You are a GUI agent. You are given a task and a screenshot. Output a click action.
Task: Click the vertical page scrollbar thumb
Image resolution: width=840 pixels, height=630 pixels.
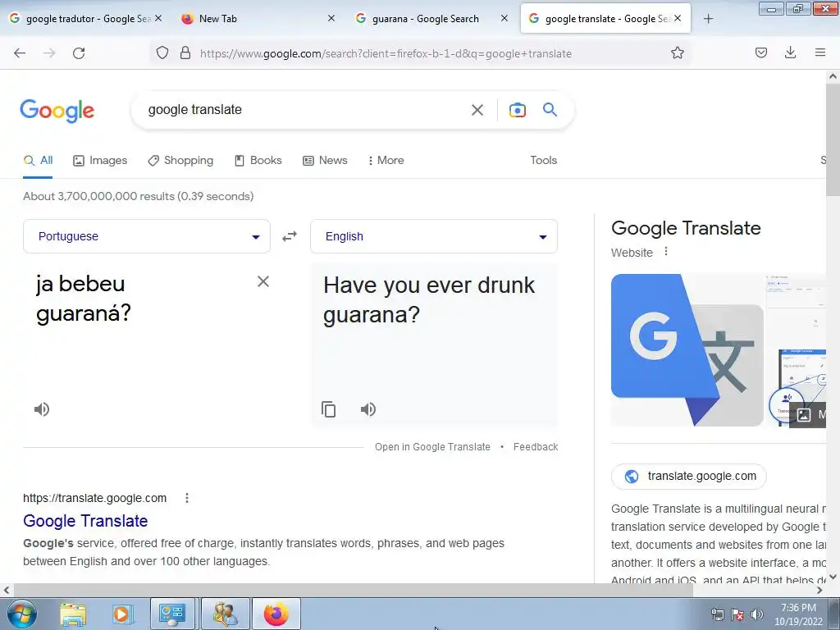[x=833, y=139]
